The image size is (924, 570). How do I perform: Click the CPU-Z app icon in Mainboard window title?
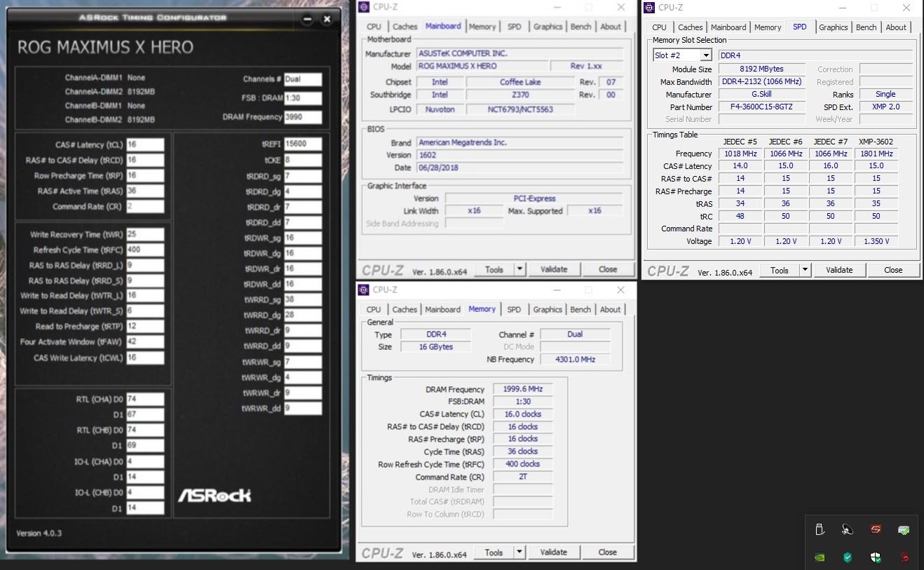coord(363,7)
